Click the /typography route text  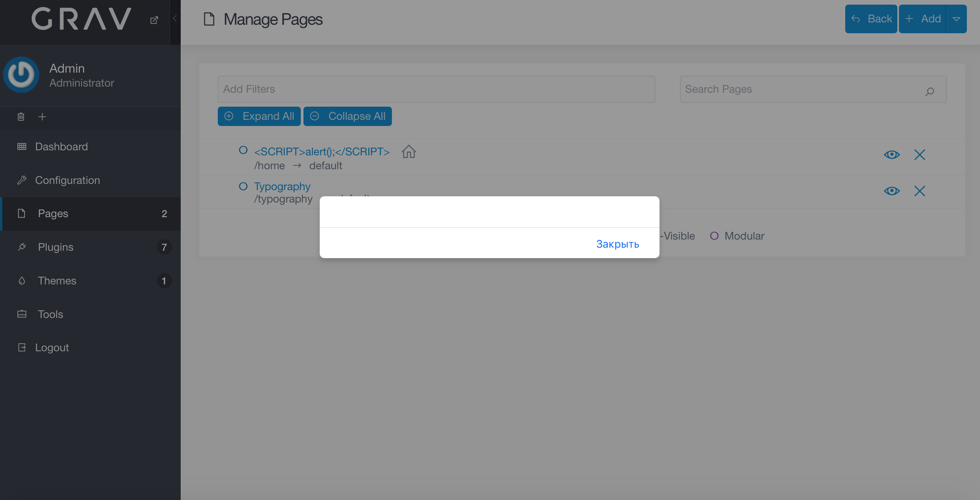(x=283, y=199)
